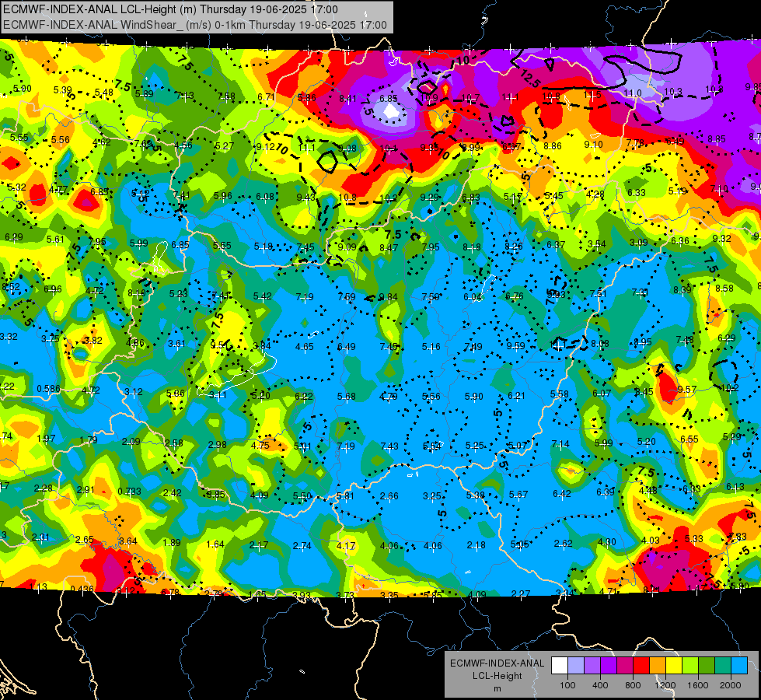
Task: Click the wind shear value 9.57
Action: (x=687, y=389)
